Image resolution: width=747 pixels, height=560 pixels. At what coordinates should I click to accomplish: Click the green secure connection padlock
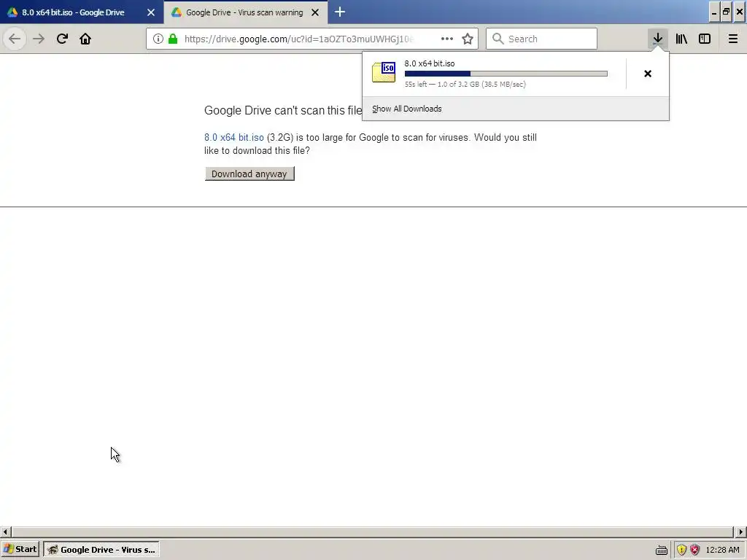[x=173, y=39]
